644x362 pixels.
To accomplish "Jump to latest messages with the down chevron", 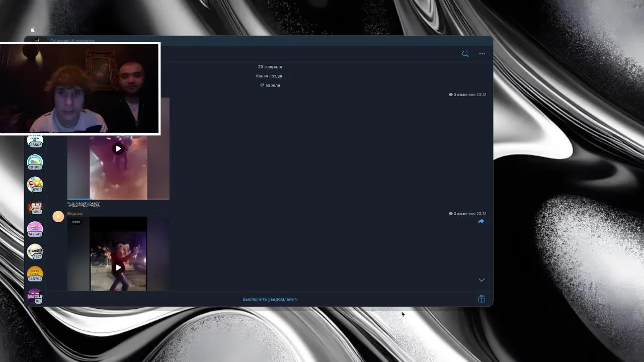I will click(481, 280).
